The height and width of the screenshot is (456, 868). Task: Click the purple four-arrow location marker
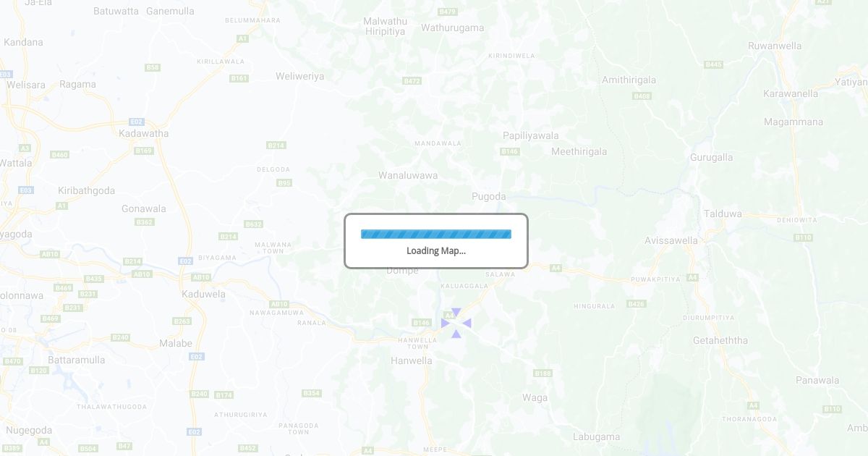[x=456, y=323]
